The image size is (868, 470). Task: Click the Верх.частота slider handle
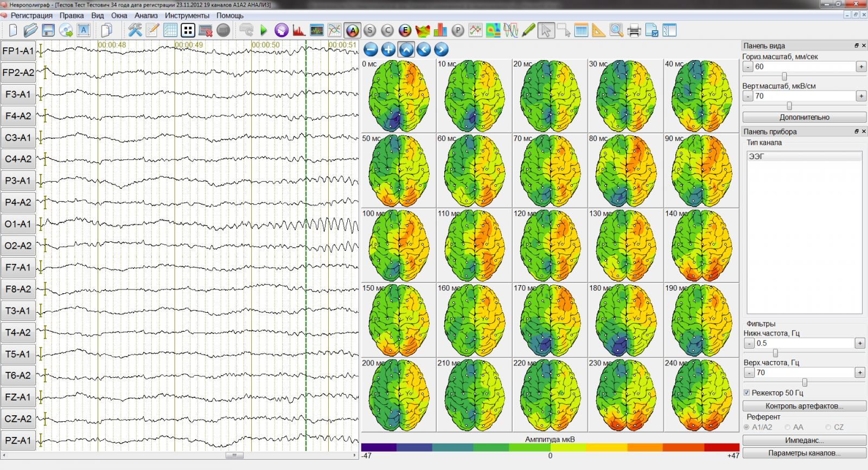(805, 382)
